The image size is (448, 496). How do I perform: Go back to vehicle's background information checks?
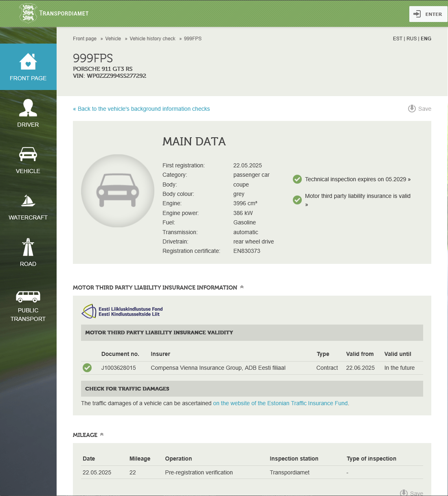141,109
